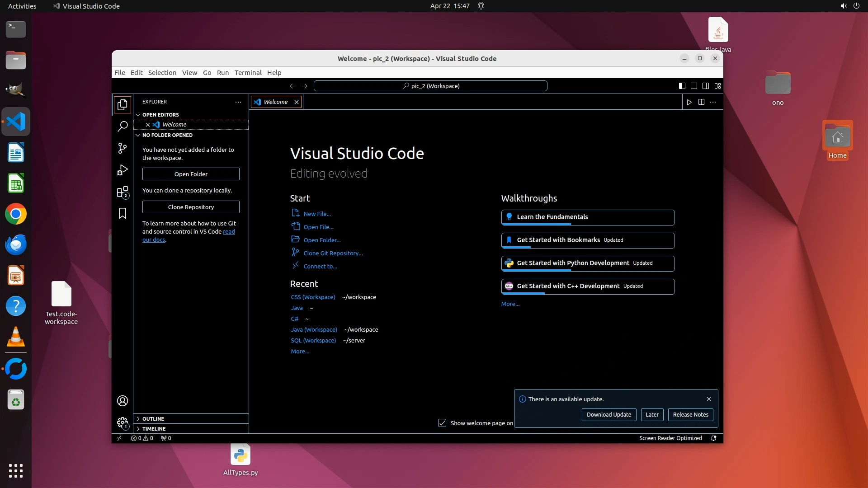Open the Clone Git Repository link
Screen dimensions: 868x488
[333, 253]
